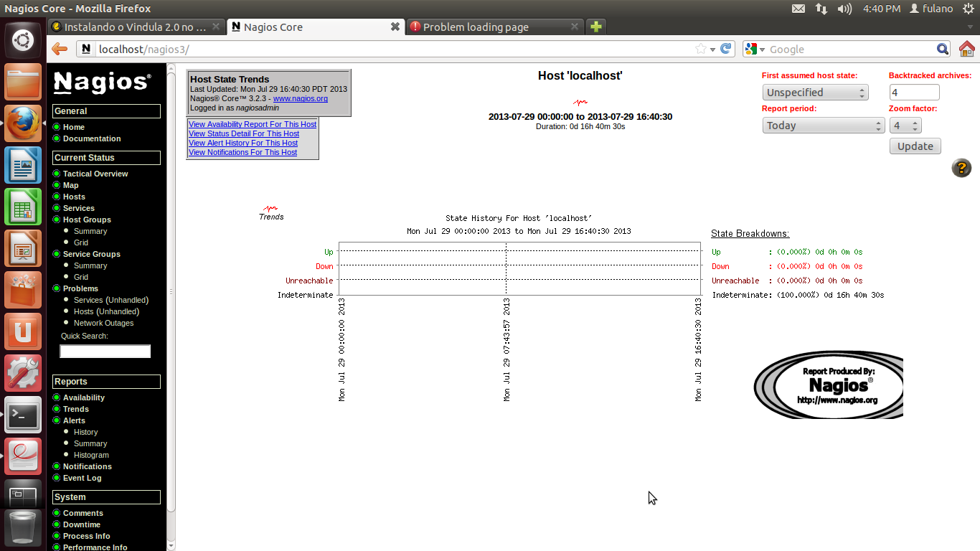This screenshot has height=551, width=980.
Task: Open Availability report link
Action: tap(84, 397)
